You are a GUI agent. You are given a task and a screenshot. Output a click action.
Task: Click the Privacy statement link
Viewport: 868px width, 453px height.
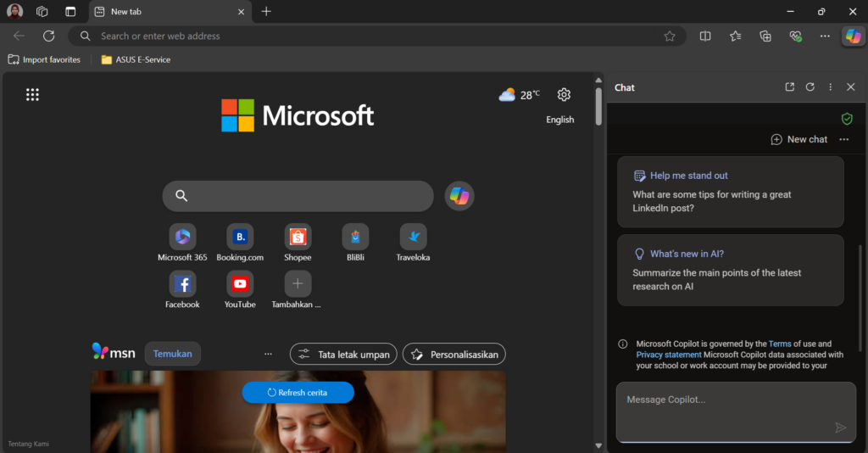coord(669,355)
